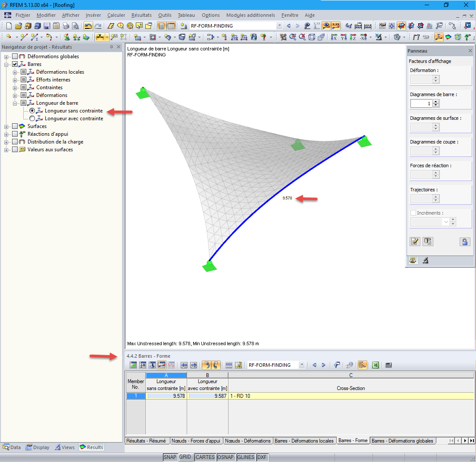476x462 pixels.
Task: Expand Déformations locales tree node
Action: 15,72
